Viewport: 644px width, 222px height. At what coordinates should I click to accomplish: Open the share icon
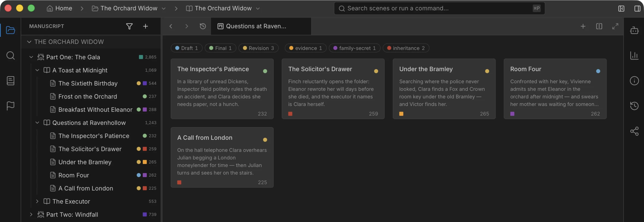pyautogui.click(x=634, y=131)
